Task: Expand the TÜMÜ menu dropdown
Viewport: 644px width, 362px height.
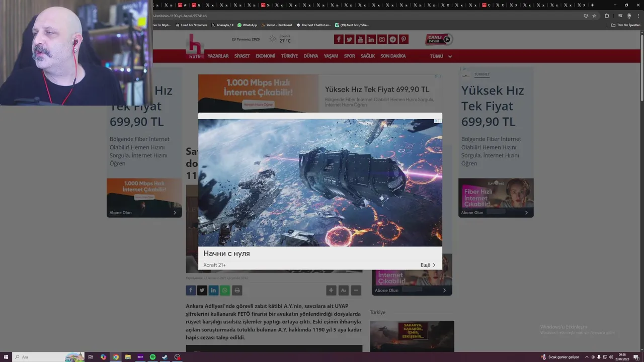Action: (441, 56)
